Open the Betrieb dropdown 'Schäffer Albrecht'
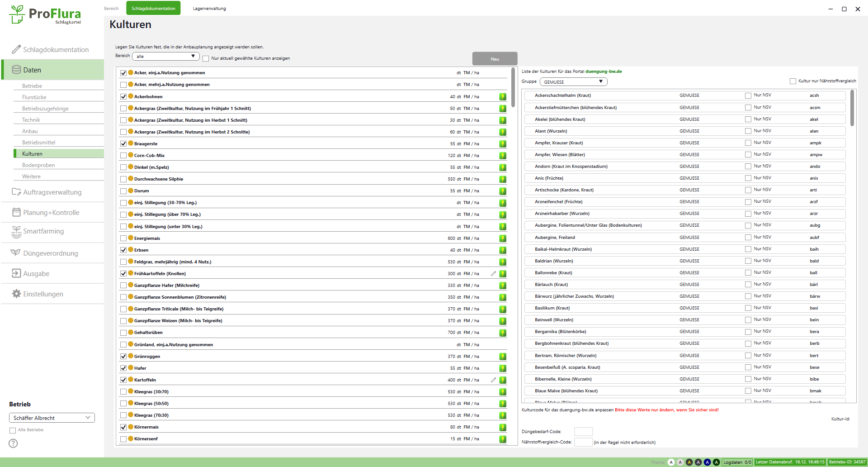The width and height of the screenshot is (868, 467). [x=52, y=418]
